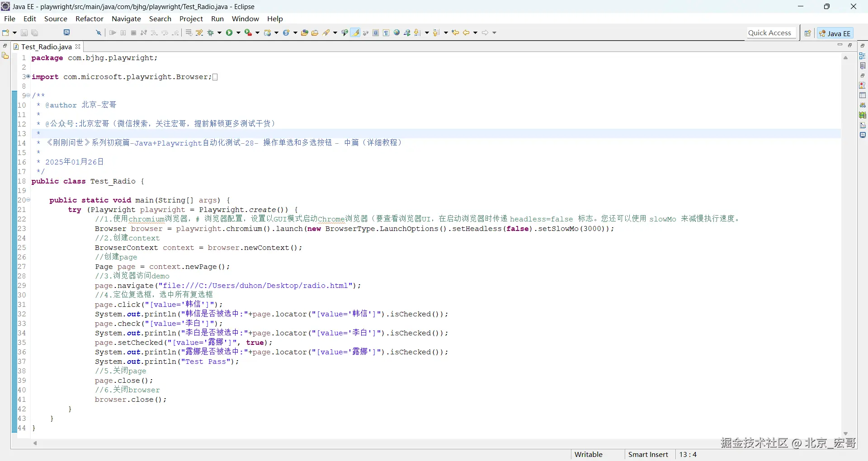Click the Terminate stop icon

coord(133,33)
